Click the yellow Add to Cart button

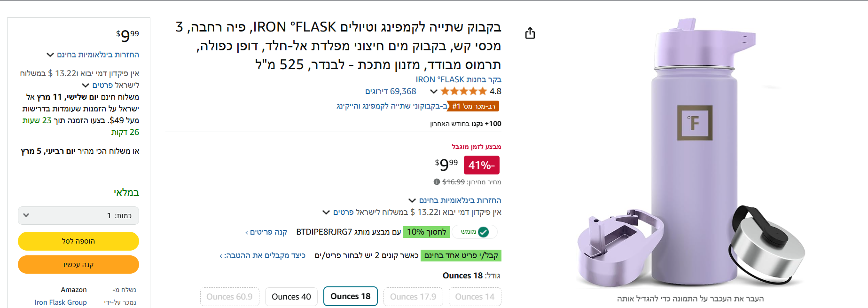78,241
